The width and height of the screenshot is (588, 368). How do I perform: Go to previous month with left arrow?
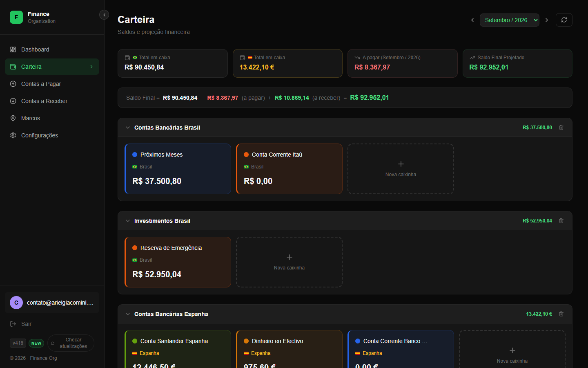[x=472, y=20]
